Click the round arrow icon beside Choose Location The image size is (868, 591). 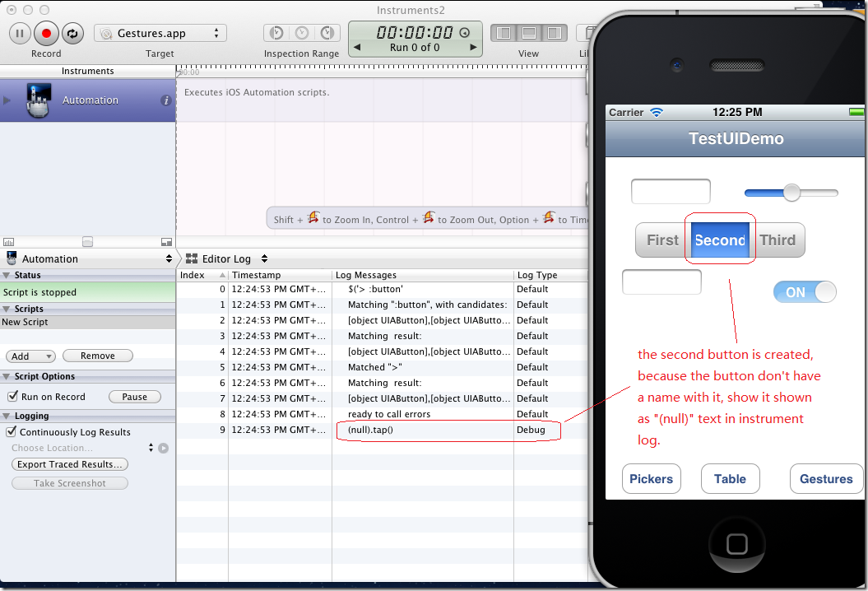click(163, 448)
